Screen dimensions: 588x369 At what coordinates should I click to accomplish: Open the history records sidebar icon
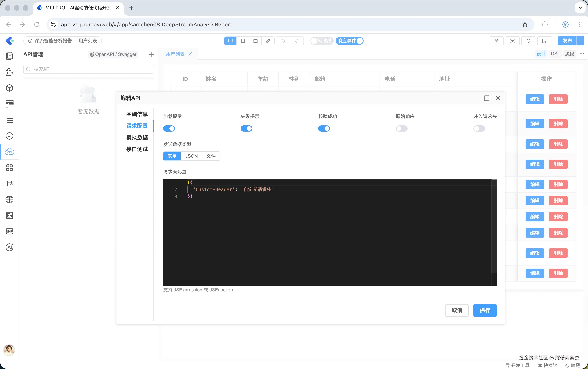coord(9,136)
